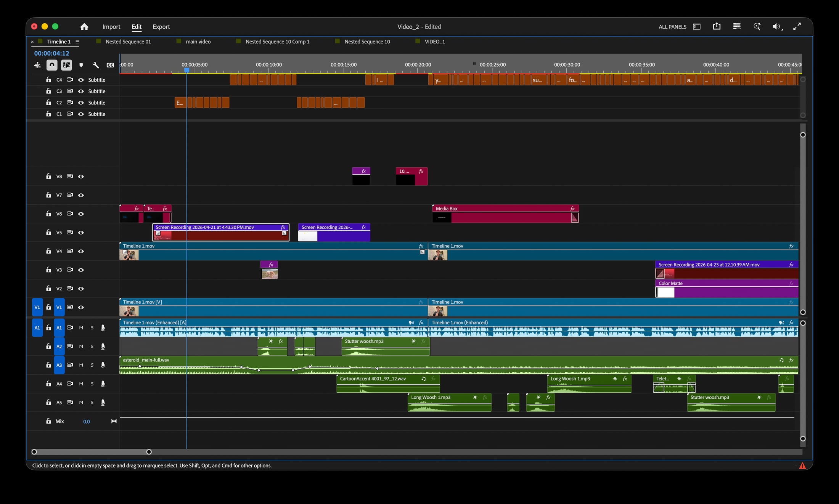
Task: Toggle sync lock on V4 track
Action: pyautogui.click(x=70, y=251)
